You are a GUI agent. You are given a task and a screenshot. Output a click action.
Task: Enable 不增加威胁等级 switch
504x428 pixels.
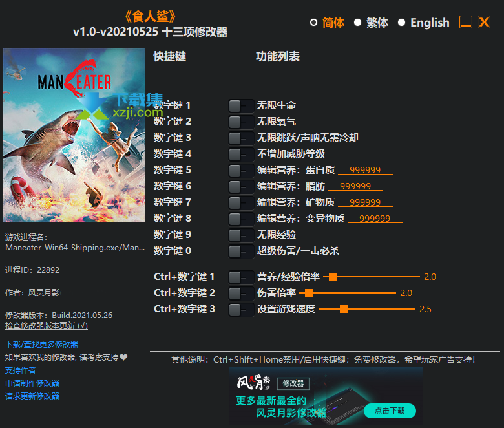pyautogui.click(x=241, y=154)
